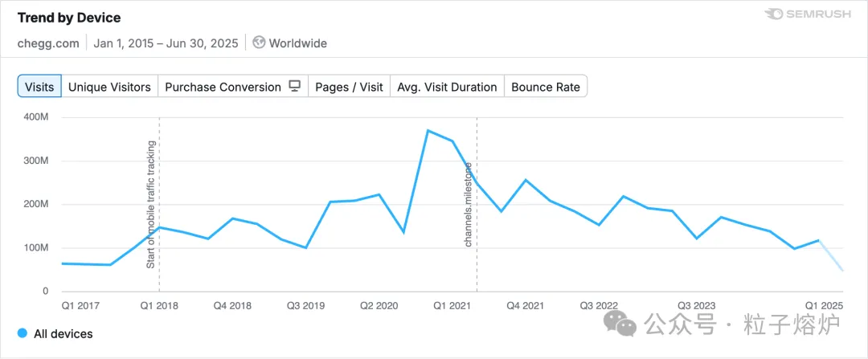Click the 'Trend by Device' heading
Viewport: 868px width, 359px height.
[x=69, y=18]
